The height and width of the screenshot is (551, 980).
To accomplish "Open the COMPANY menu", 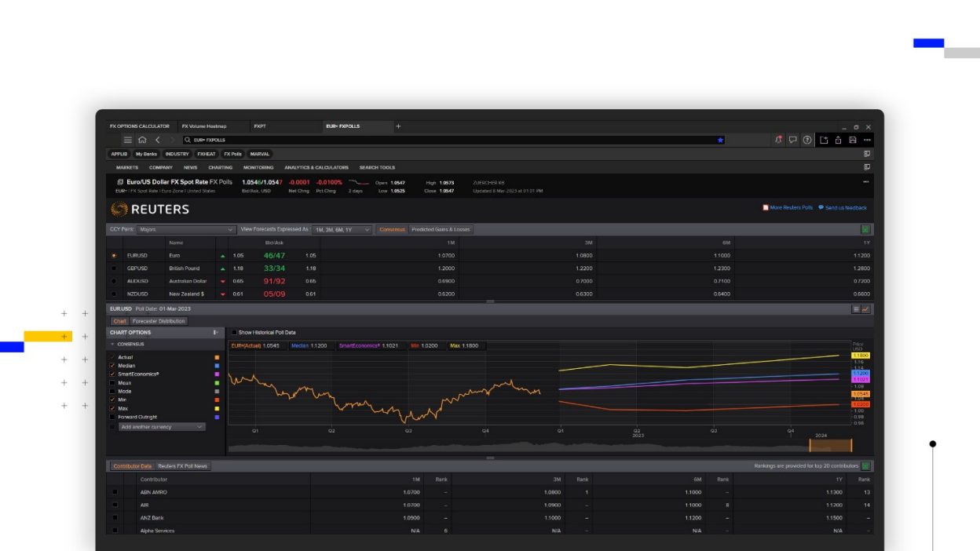I will coord(161,167).
